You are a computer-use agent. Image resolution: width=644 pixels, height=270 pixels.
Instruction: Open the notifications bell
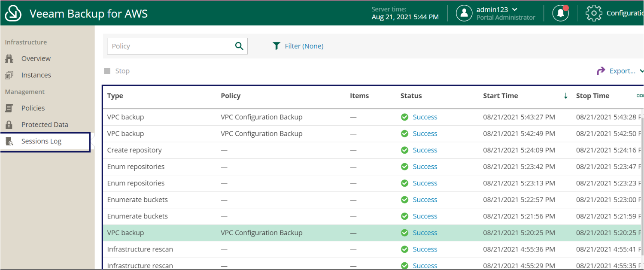(x=561, y=13)
